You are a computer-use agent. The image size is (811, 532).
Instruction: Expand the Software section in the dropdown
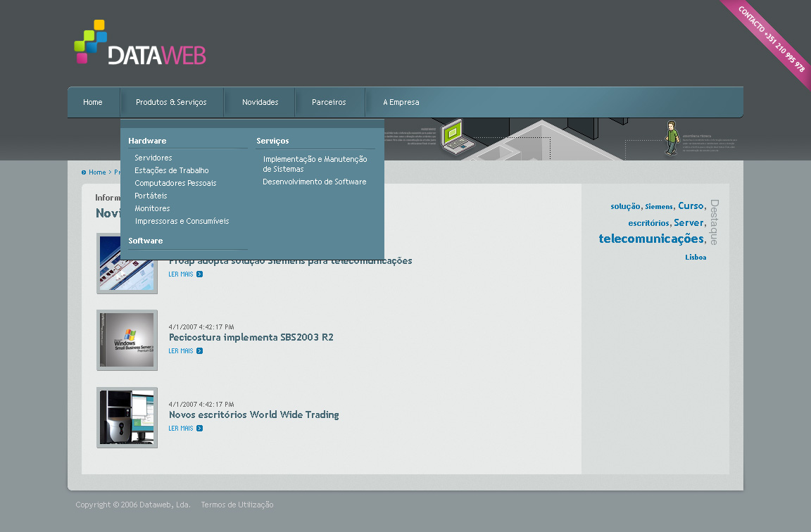[146, 241]
